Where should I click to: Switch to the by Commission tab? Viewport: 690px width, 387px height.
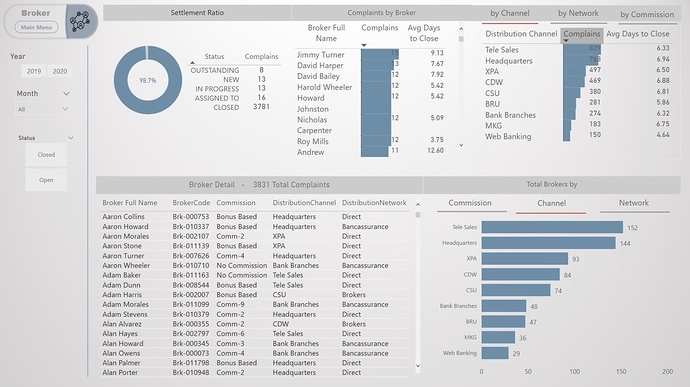point(647,15)
